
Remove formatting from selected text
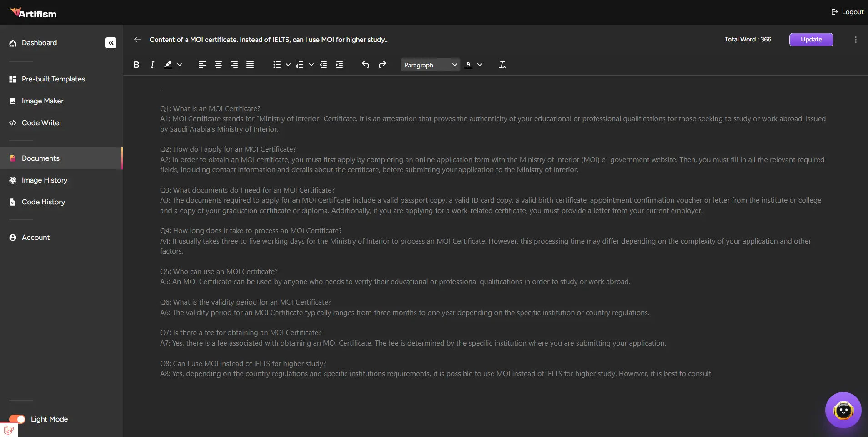[502, 65]
